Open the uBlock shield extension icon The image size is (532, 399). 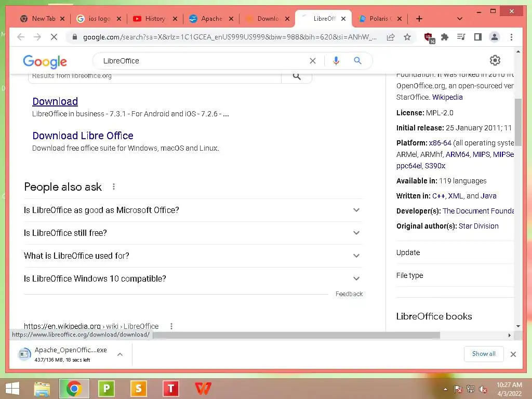point(429,37)
